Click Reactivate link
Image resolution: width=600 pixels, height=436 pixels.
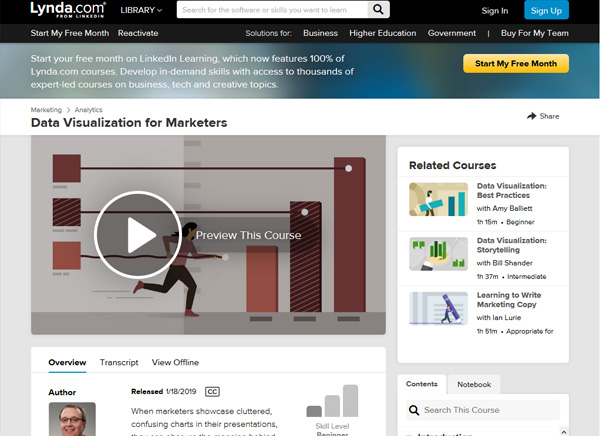click(x=138, y=33)
